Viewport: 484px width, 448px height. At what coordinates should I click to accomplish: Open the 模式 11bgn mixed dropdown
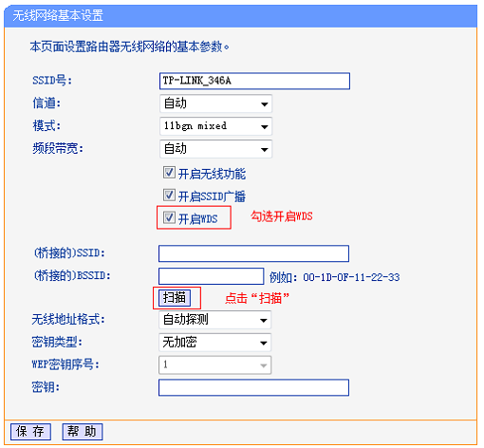pyautogui.click(x=215, y=126)
